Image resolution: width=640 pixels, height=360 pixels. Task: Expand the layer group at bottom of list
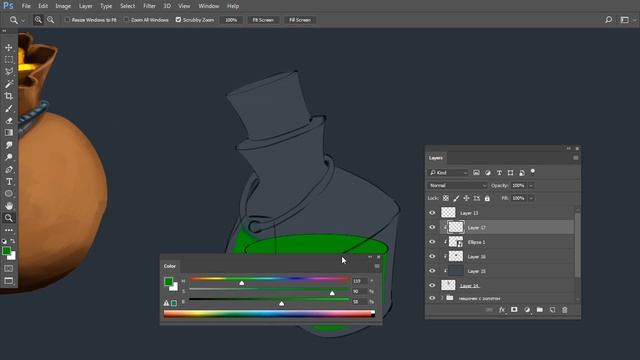442,298
